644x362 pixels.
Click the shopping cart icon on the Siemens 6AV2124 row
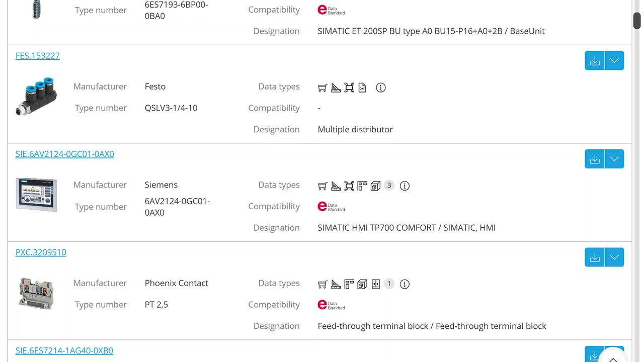coord(323,186)
